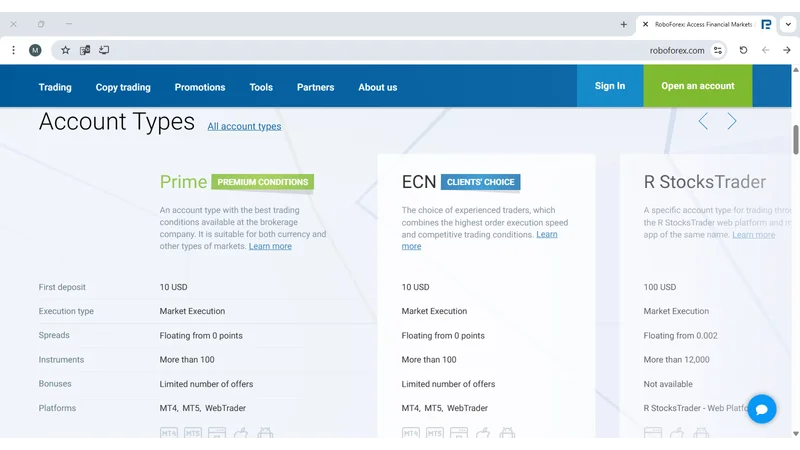Click the roboforex.com address bar

pyautogui.click(x=388, y=50)
